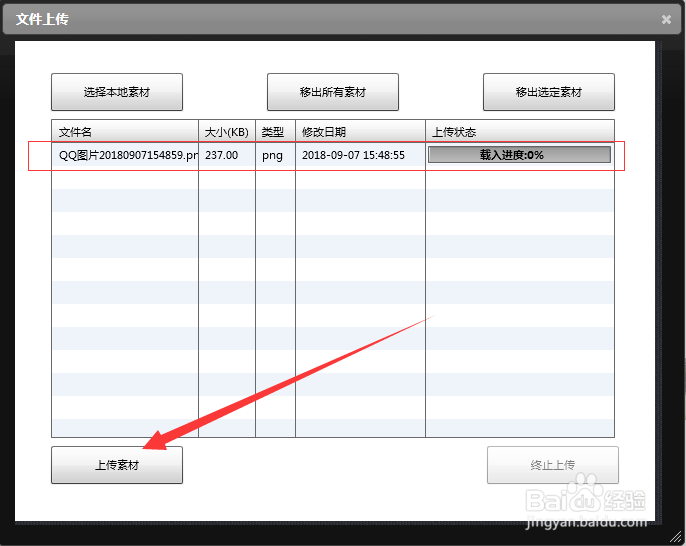Click the dialog resize grip icon

point(676,536)
